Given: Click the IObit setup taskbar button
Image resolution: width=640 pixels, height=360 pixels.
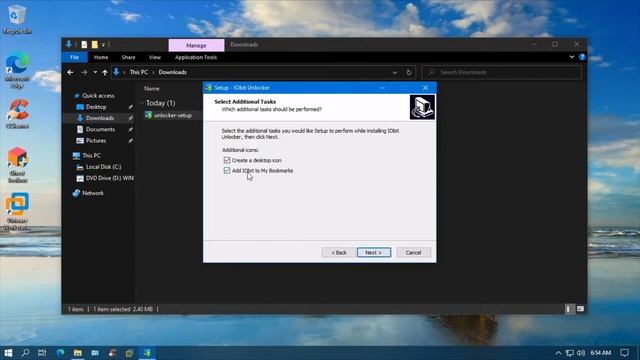Looking at the screenshot, I should click(x=147, y=353).
